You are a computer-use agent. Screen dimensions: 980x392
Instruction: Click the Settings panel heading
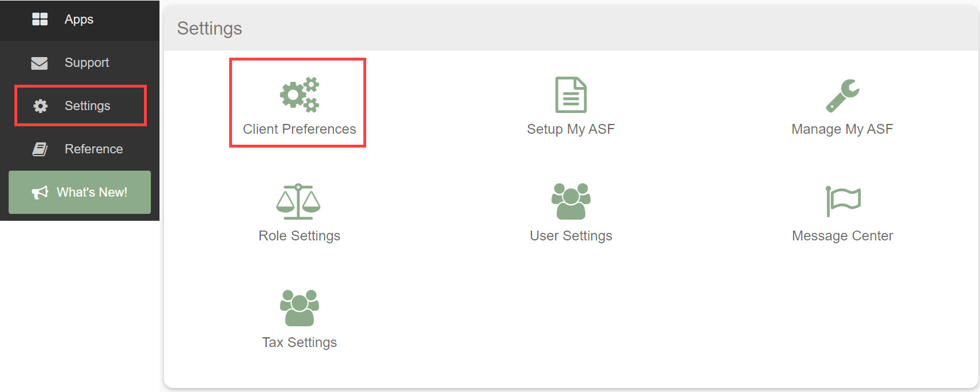(210, 28)
